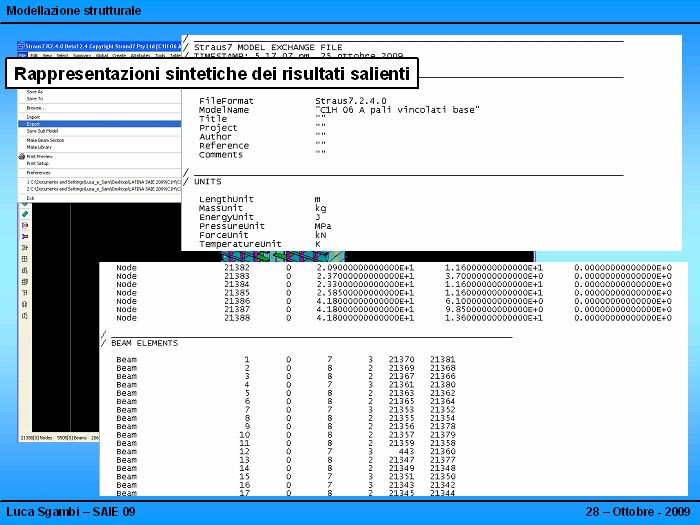700x525 pixels.
Task: Choose Import from the File menu
Action: coord(34,116)
